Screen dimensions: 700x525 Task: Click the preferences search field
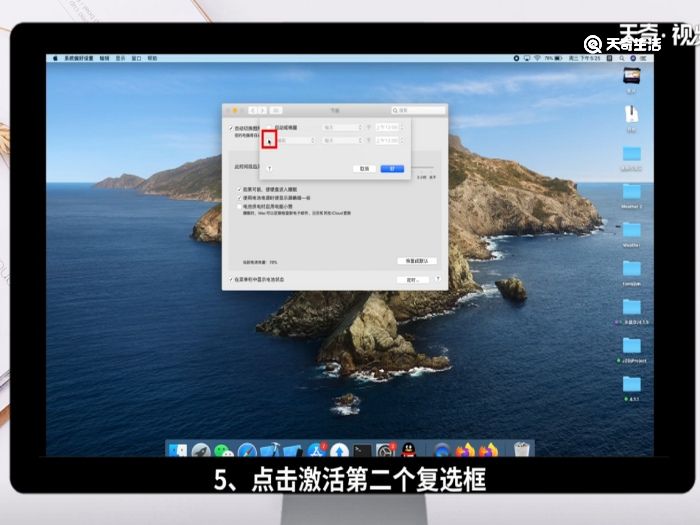click(418, 110)
